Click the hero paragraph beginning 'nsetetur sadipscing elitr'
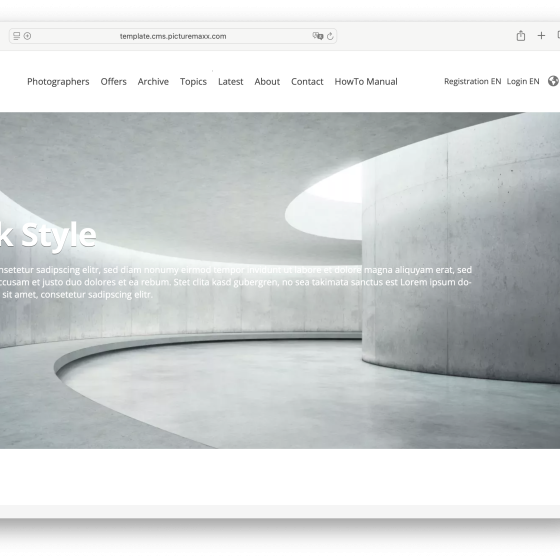This screenshot has width=560, height=560. (236, 282)
